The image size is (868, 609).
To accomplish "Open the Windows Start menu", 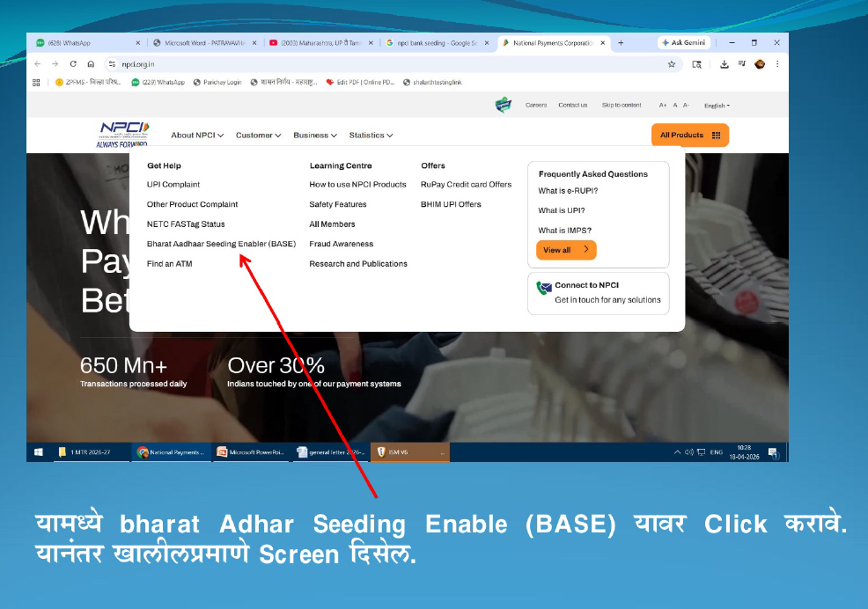I will [x=39, y=452].
